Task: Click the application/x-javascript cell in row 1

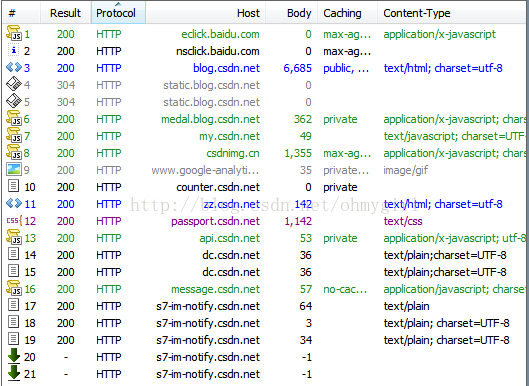Action: (x=440, y=34)
